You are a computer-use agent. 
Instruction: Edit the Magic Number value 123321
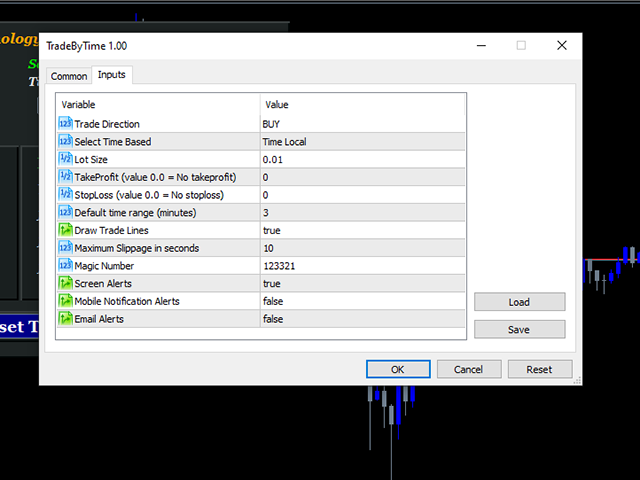click(x=363, y=266)
